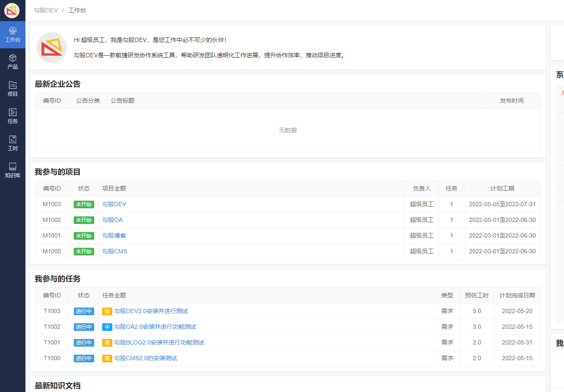Click project ID M1001 cell
The image size is (564, 392).
(x=52, y=235)
